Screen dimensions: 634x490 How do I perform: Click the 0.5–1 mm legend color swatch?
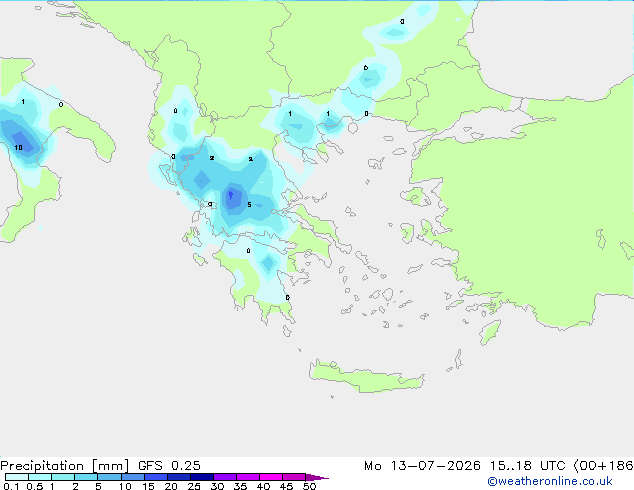40,477
